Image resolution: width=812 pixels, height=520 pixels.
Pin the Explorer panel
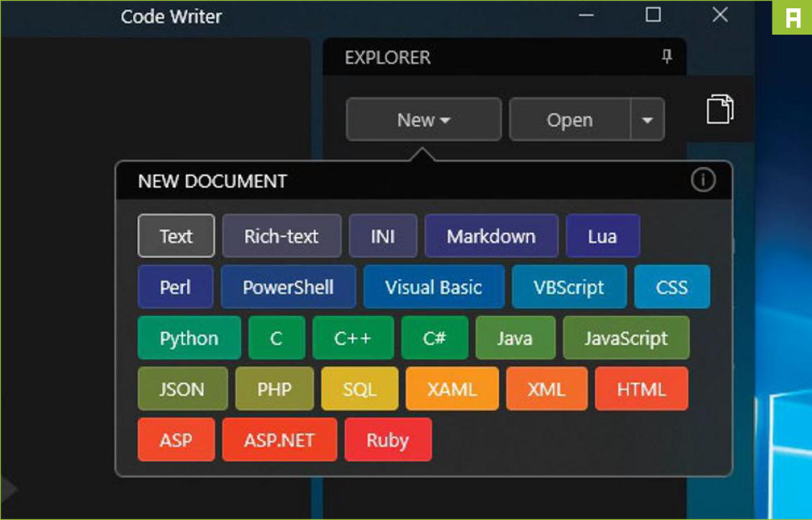click(667, 56)
